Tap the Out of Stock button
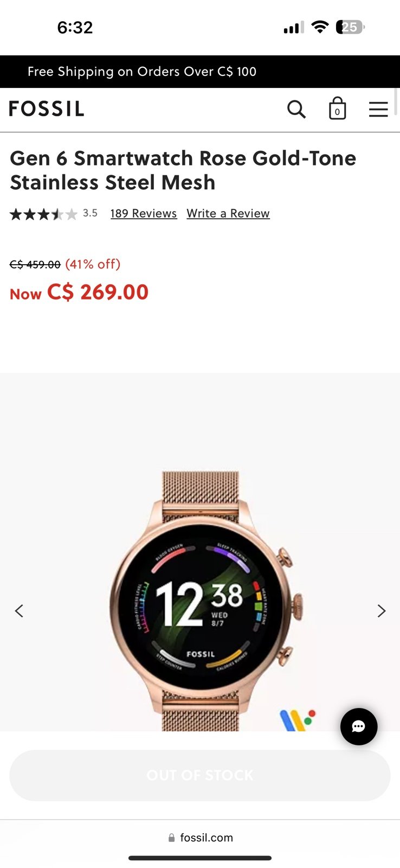The height and width of the screenshot is (868, 400). (x=200, y=775)
